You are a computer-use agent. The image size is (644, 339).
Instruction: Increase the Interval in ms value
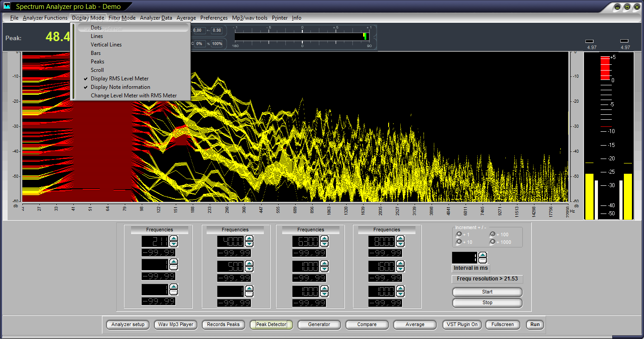click(x=483, y=255)
